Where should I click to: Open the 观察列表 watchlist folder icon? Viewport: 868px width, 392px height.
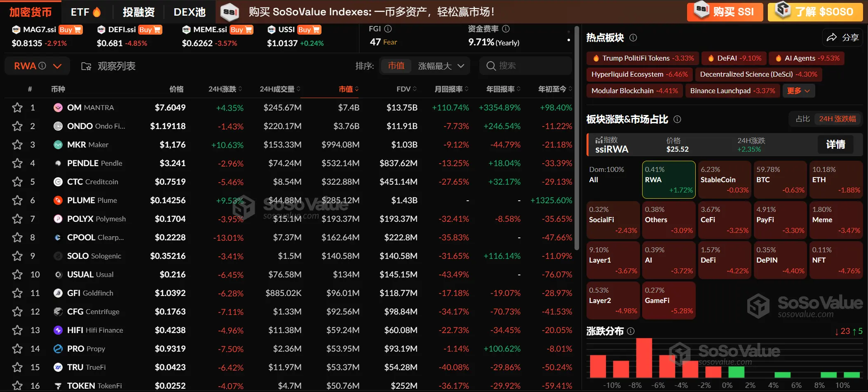pyautogui.click(x=86, y=66)
